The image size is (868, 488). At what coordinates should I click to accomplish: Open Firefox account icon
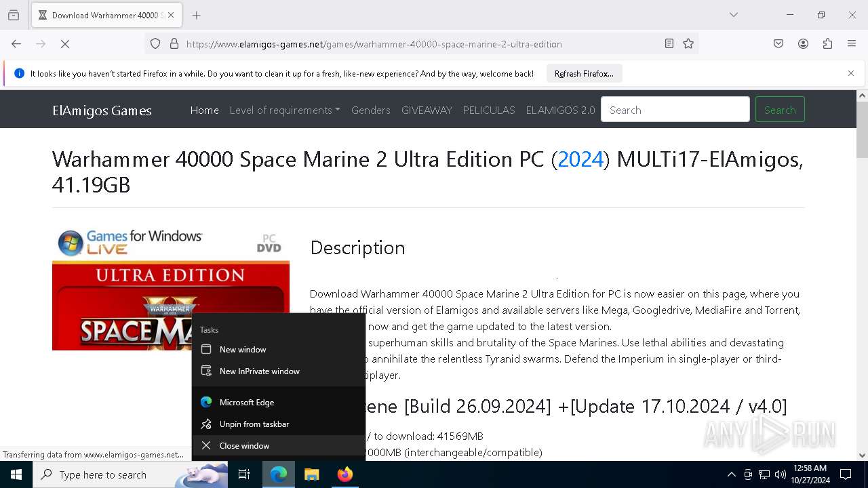coord(803,44)
